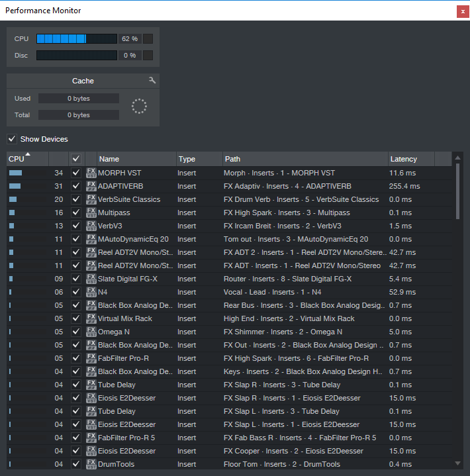Toggle the enable-all checkbox in table header
Screen dimensions: 470x476
pyautogui.click(x=76, y=159)
